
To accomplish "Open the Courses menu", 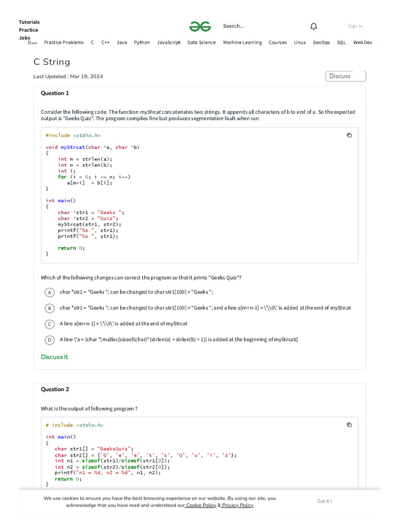I will pyautogui.click(x=277, y=43).
